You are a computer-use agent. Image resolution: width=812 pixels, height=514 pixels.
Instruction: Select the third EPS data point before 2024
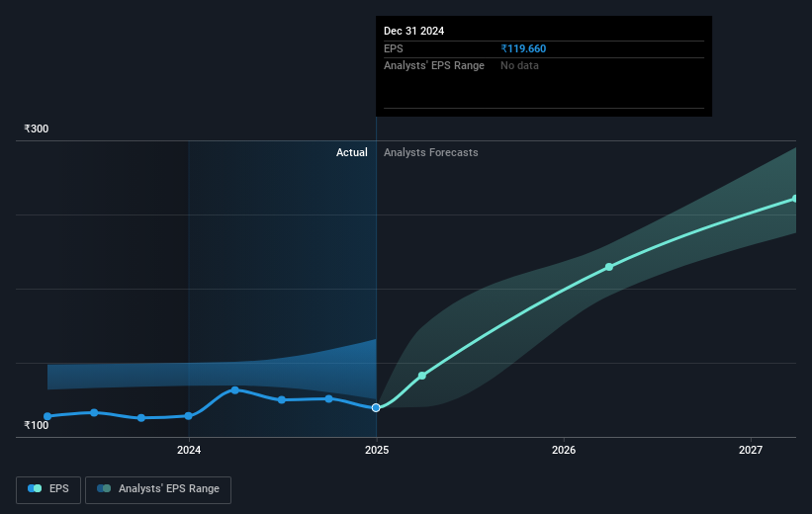141,418
